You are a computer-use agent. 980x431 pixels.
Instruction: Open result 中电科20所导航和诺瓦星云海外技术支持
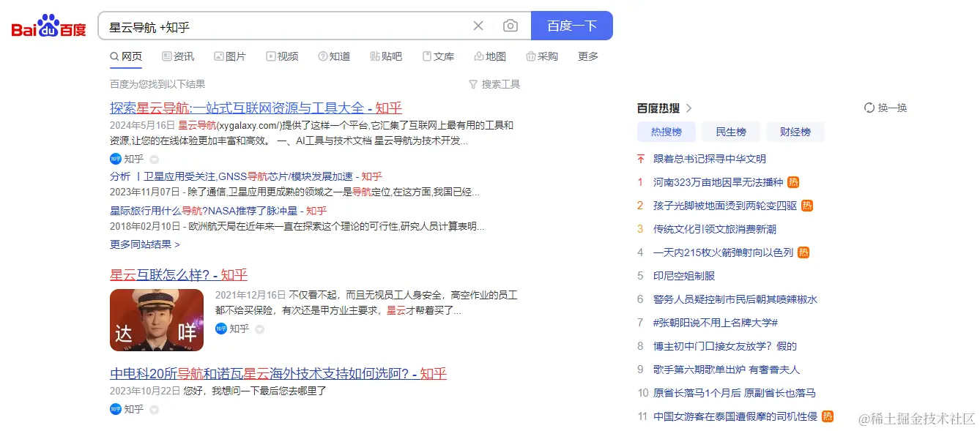(x=278, y=374)
